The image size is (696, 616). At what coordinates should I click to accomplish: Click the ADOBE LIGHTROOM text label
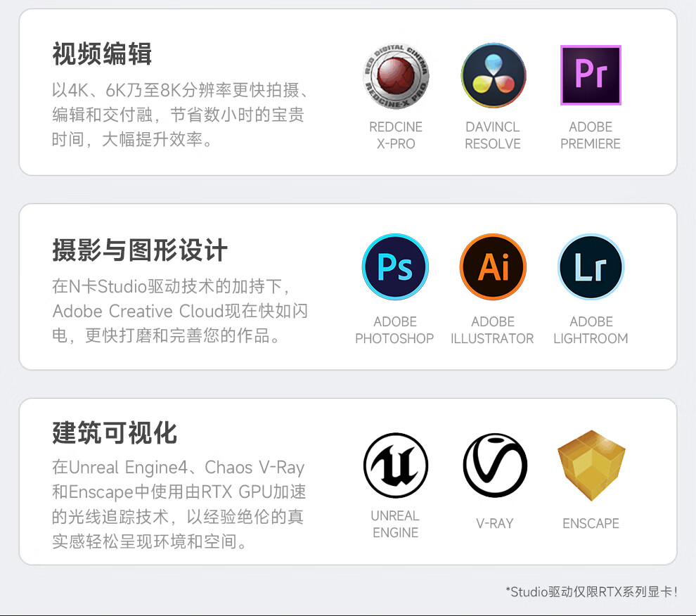[x=591, y=330]
